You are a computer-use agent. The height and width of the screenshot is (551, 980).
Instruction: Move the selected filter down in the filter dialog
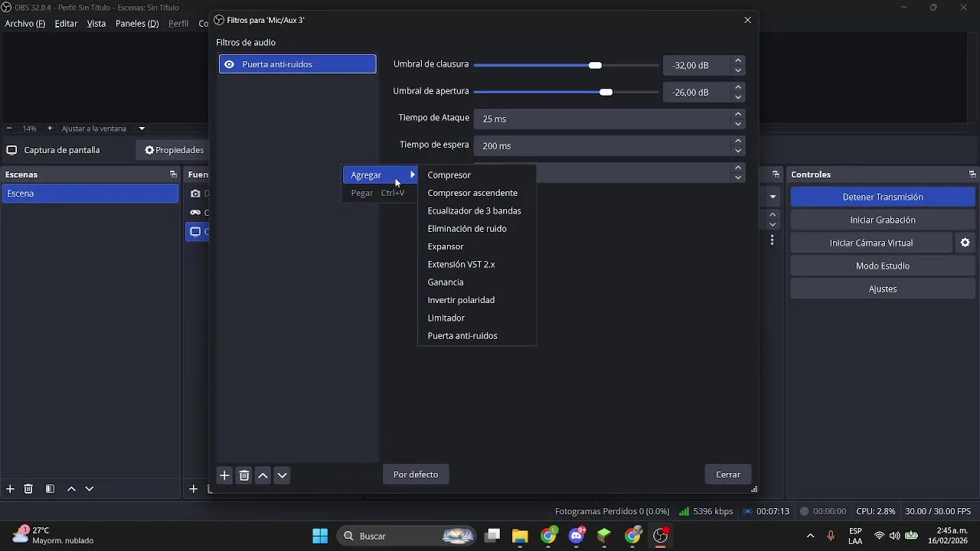[x=283, y=475]
